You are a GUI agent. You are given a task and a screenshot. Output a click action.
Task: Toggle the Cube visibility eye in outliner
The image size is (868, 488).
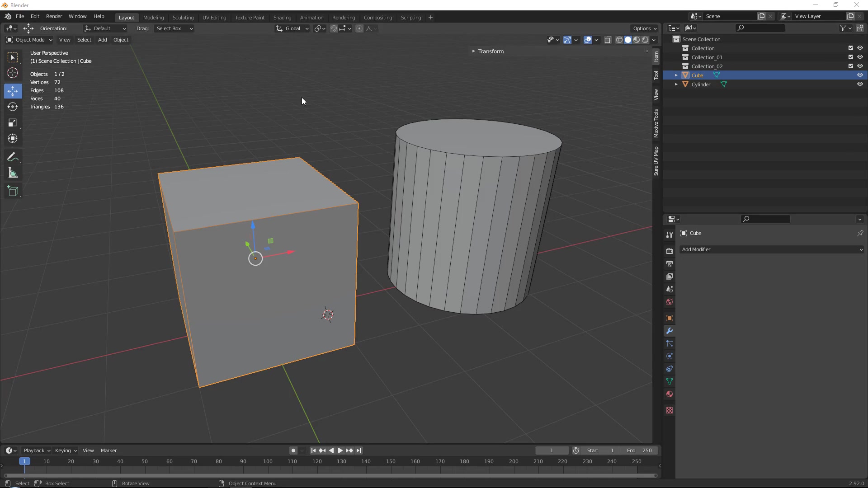[x=860, y=75]
